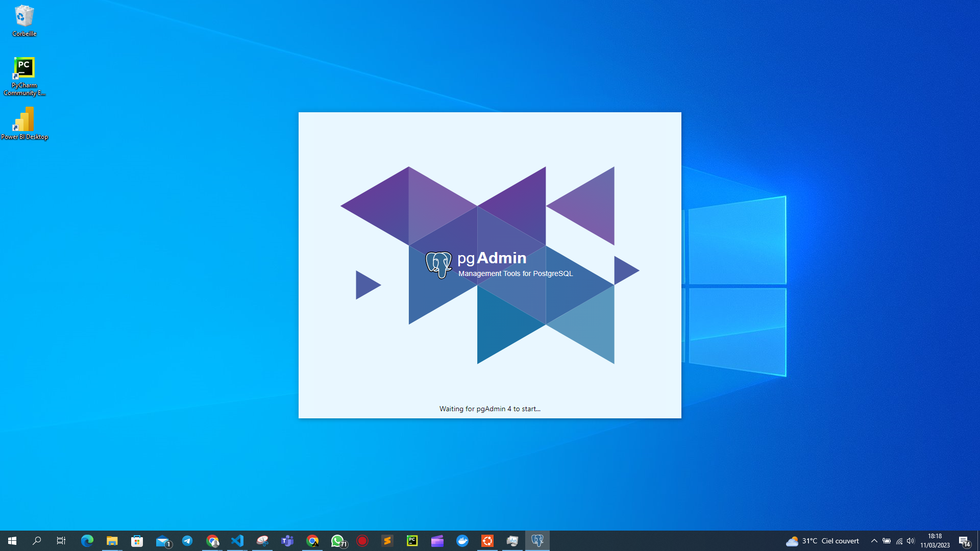Click Show desktop sliver at taskbar end
Viewport: 980px width, 551px height.
[x=978, y=541]
